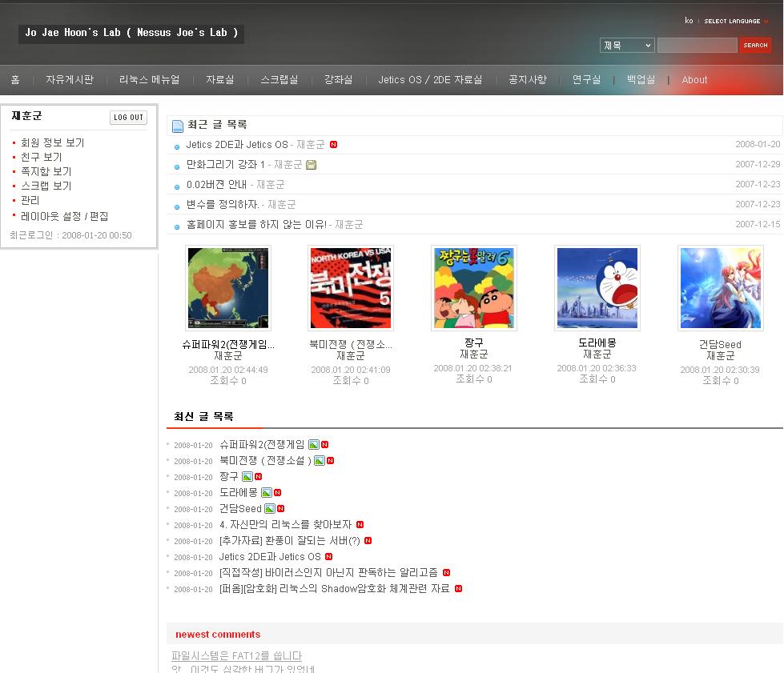Open the 북미전쟁 book cover thumbnail
Viewport: 784px width, 673px height.
tap(351, 288)
